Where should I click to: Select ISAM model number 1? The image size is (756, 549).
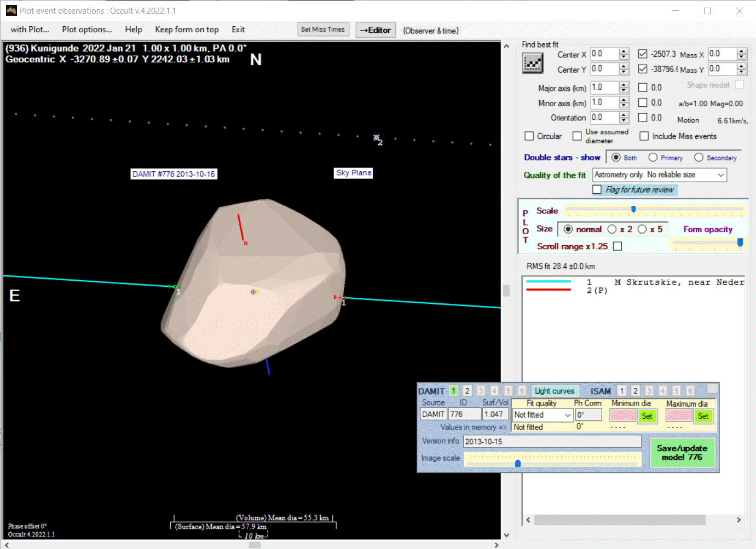click(621, 391)
